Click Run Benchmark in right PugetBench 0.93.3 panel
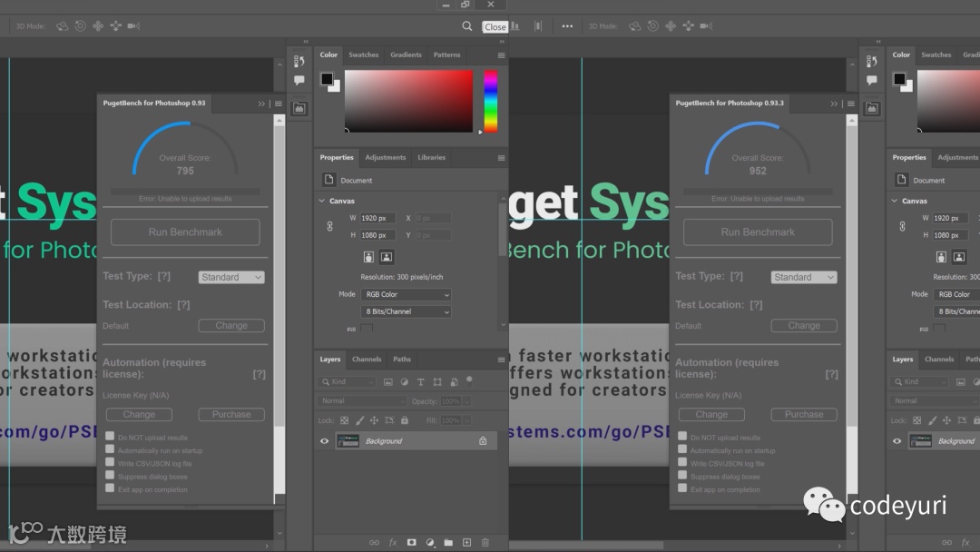This screenshot has height=552, width=980. 758,232
